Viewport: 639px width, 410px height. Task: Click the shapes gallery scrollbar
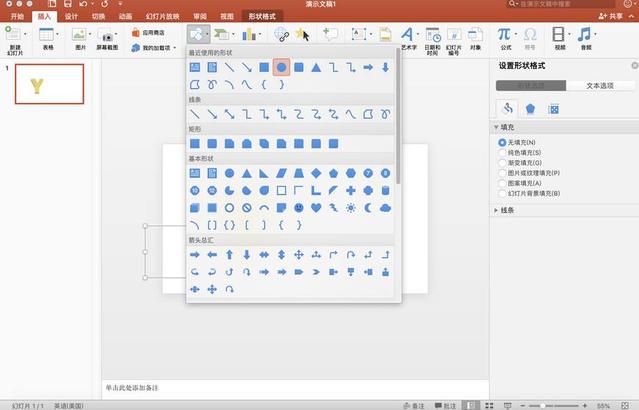(398, 116)
